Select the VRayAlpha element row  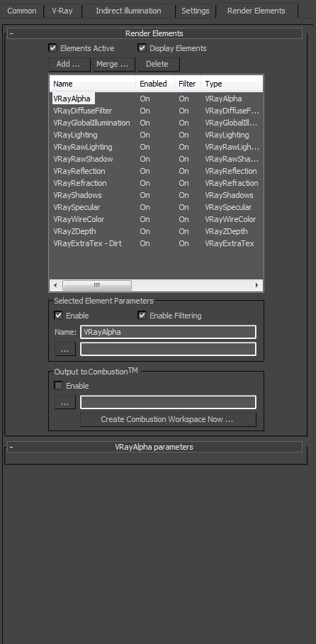pyautogui.click(x=156, y=99)
